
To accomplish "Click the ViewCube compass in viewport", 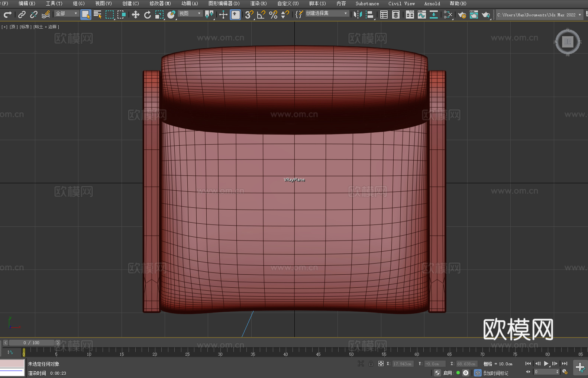I will [568, 42].
